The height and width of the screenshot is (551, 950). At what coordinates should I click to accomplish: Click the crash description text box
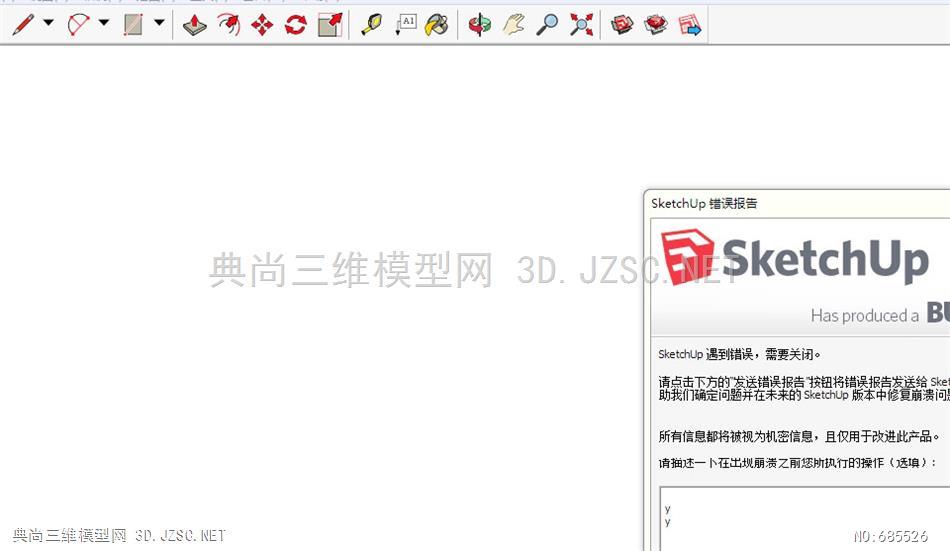click(805, 518)
